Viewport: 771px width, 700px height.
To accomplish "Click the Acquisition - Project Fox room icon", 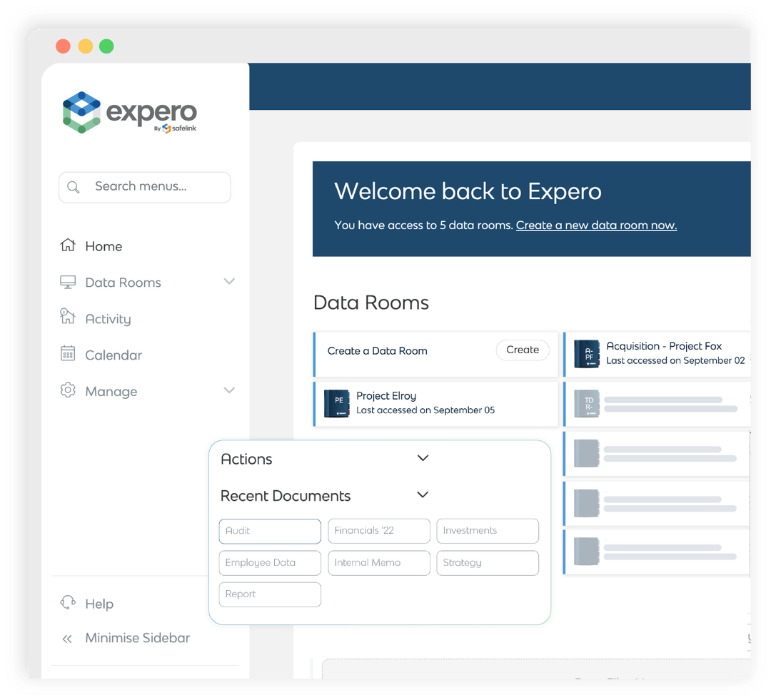I will [x=586, y=354].
